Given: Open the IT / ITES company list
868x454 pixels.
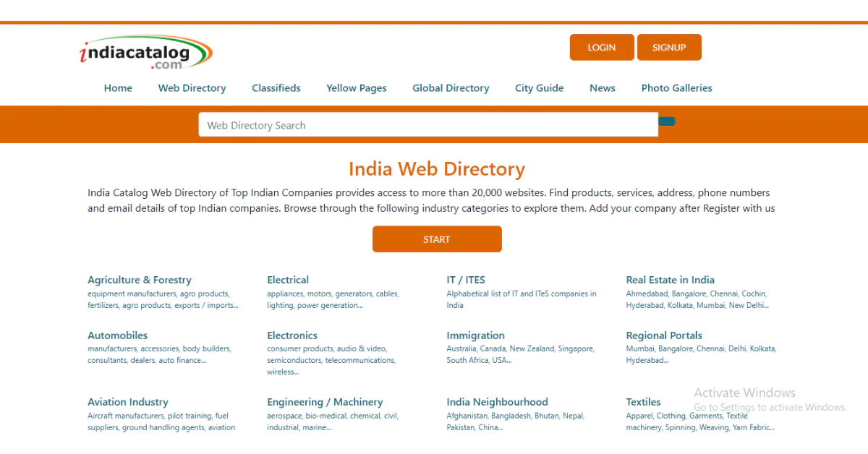Looking at the screenshot, I should click(466, 280).
